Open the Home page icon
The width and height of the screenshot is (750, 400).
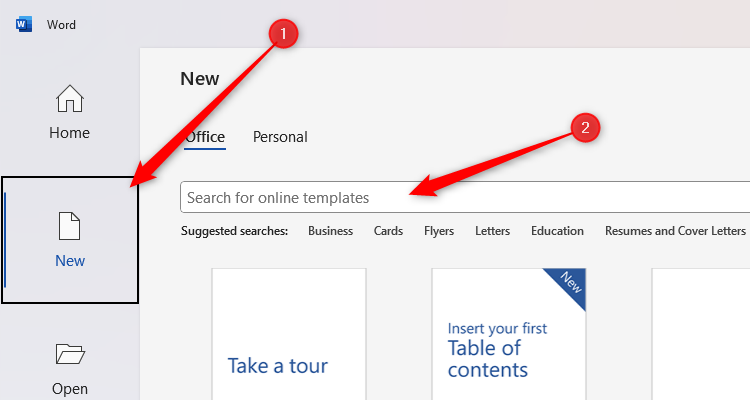pos(70,99)
